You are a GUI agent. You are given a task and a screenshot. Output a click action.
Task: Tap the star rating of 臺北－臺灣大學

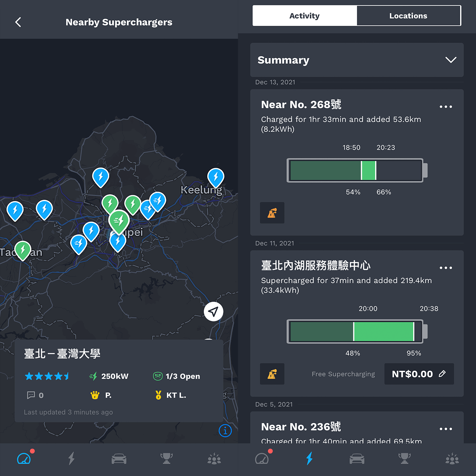[x=47, y=376]
